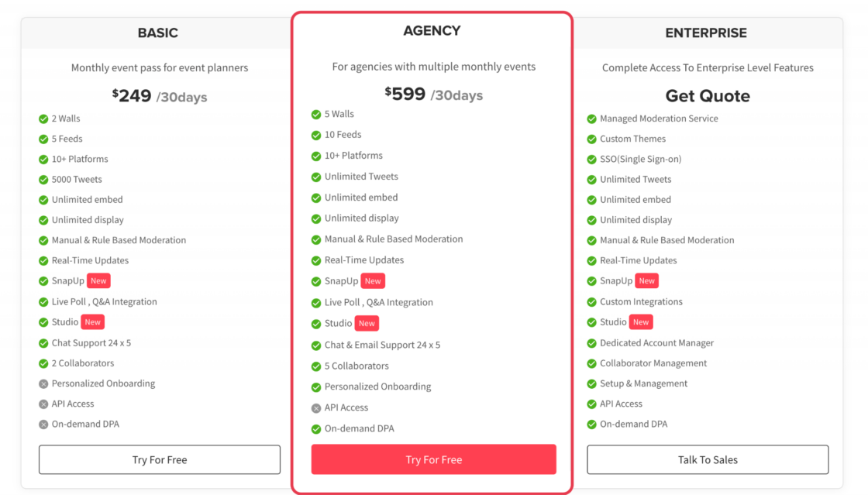The width and height of the screenshot is (868, 495).
Task: Click the gray icon beside API Access under Agency
Action: (x=316, y=407)
